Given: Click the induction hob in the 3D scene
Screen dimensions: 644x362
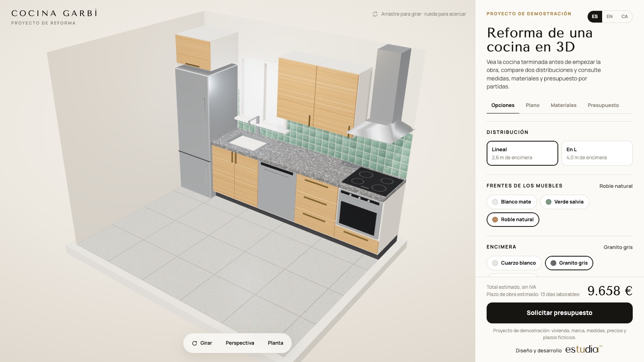Looking at the screenshot, I should [372, 181].
